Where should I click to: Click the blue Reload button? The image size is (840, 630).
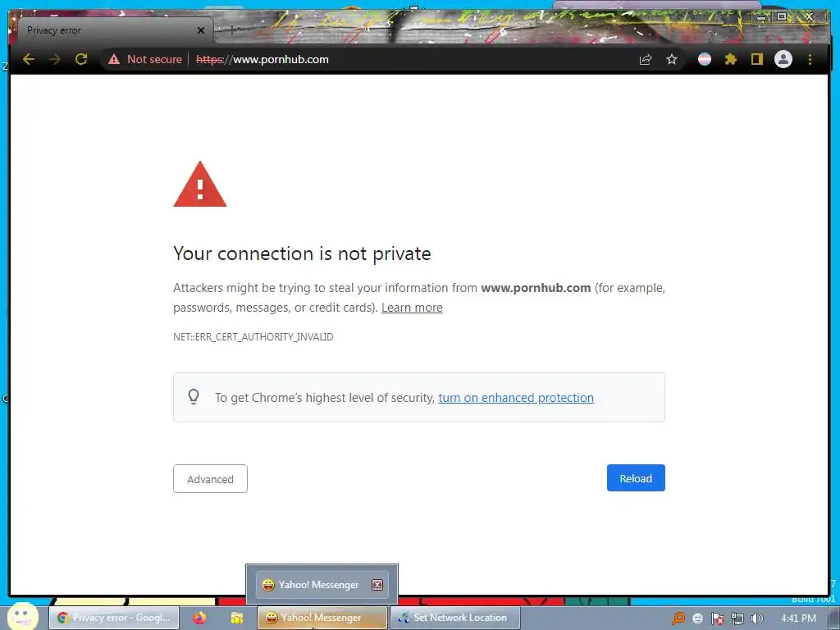(x=636, y=478)
